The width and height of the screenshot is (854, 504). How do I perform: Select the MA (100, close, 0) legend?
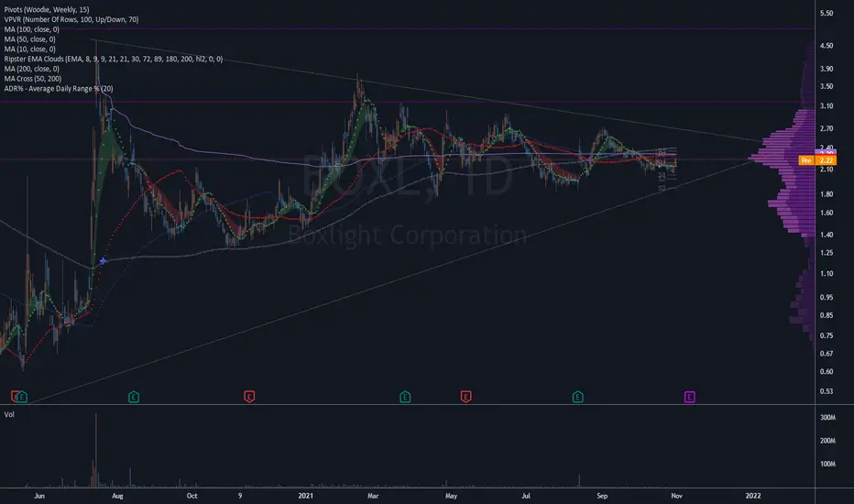[x=31, y=29]
